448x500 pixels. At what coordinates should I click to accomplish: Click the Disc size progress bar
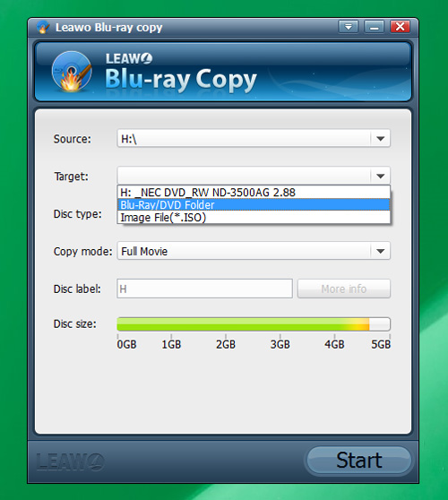(254, 324)
